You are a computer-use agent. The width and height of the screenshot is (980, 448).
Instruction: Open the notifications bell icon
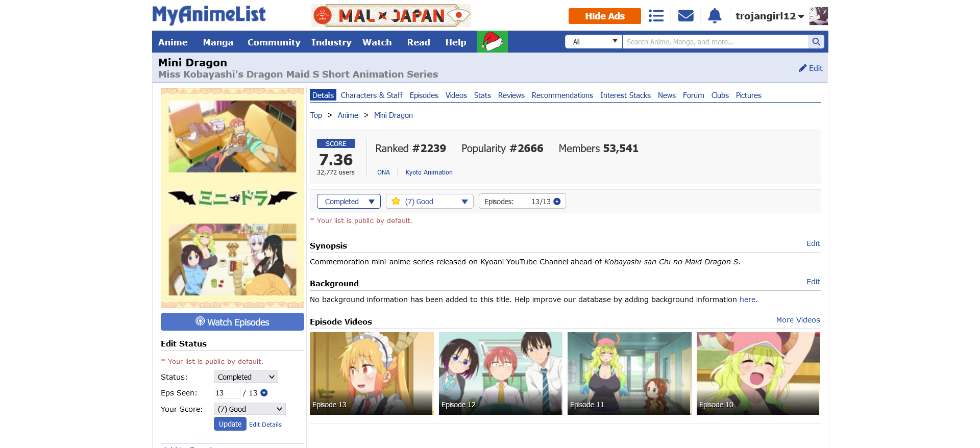pyautogui.click(x=715, y=16)
